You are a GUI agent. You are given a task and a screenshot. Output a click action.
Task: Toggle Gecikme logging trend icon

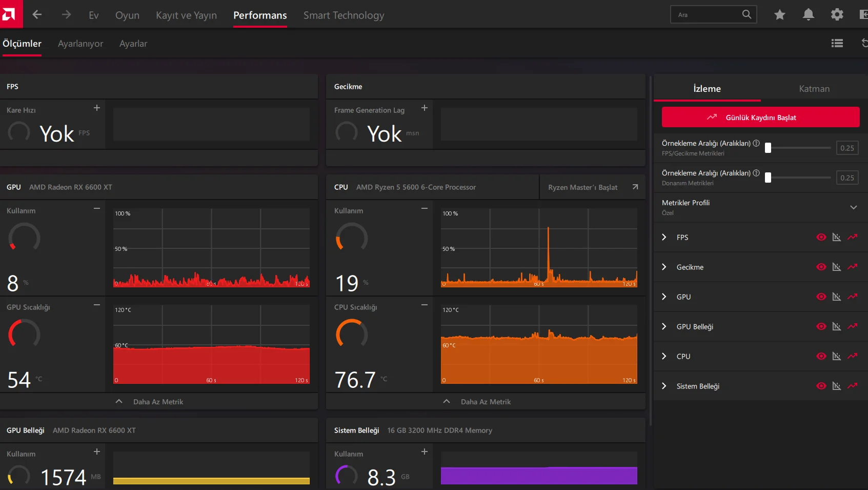tap(853, 267)
